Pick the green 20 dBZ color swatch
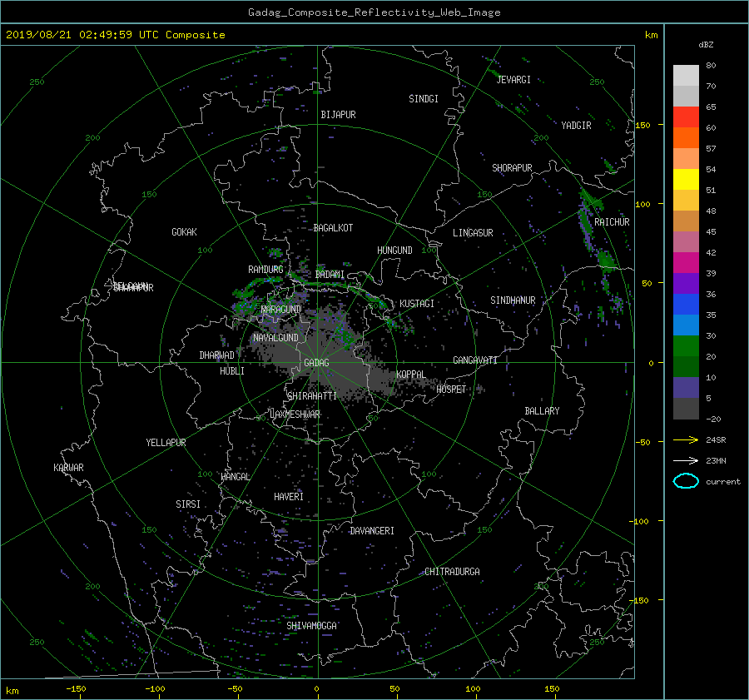This screenshot has height=700, width=749. [686, 345]
